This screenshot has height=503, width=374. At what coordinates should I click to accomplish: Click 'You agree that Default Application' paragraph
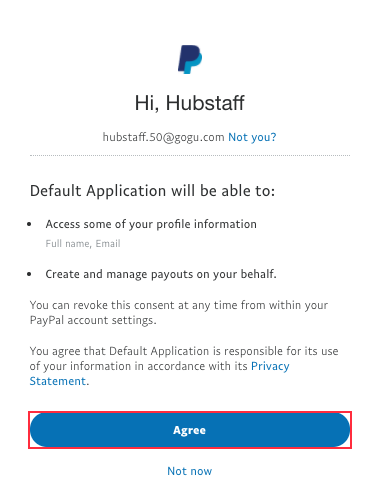tap(184, 366)
